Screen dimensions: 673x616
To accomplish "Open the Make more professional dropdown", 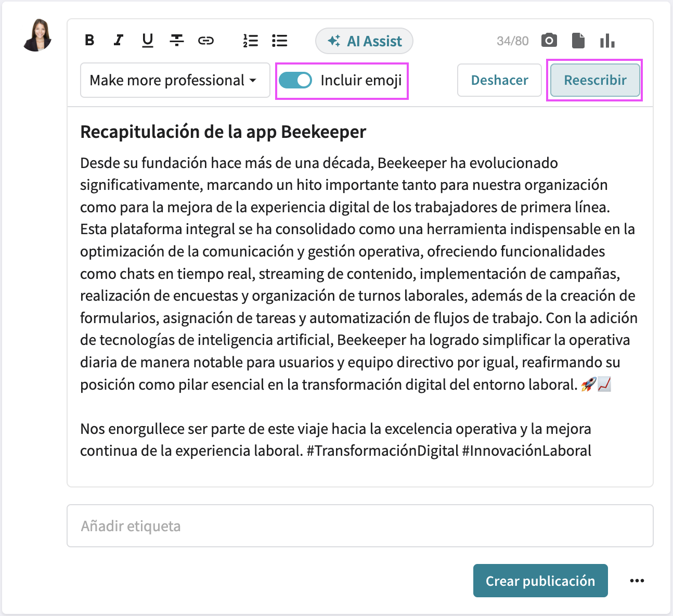I will pos(175,80).
